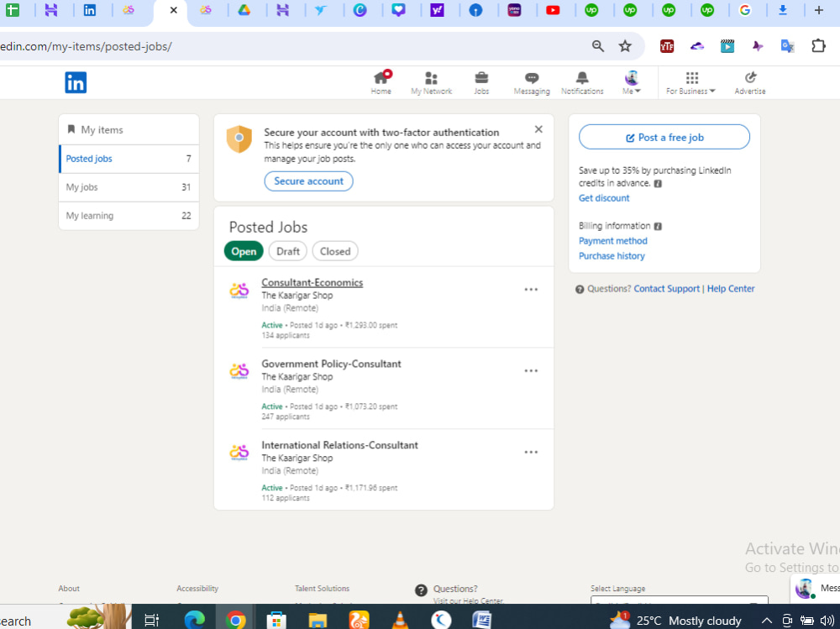
Task: Open the Consultant-Economics job posting
Action: point(312,282)
